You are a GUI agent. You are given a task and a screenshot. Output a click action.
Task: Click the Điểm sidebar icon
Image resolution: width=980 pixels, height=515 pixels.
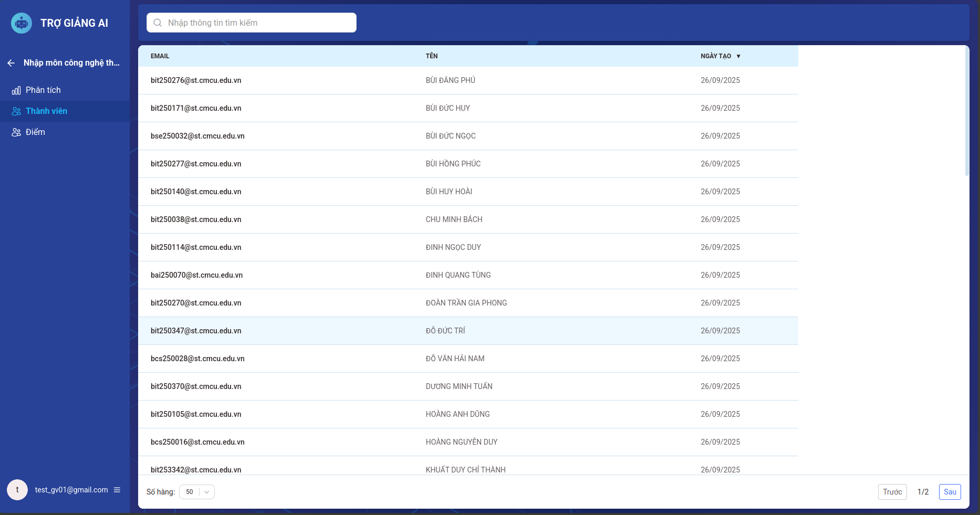point(16,132)
